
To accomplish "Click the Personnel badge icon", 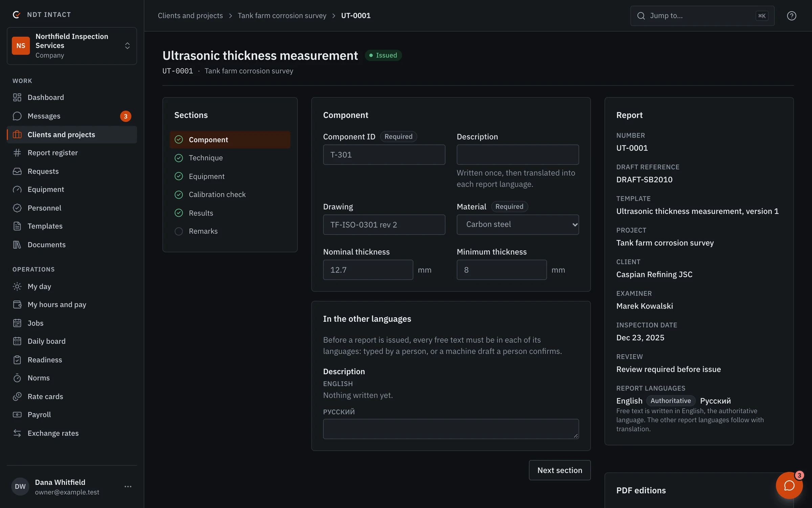I will pyautogui.click(x=17, y=208).
